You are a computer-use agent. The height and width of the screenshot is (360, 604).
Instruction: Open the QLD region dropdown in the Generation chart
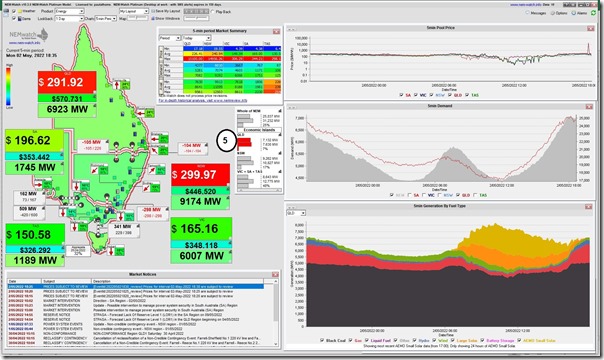pos(296,213)
